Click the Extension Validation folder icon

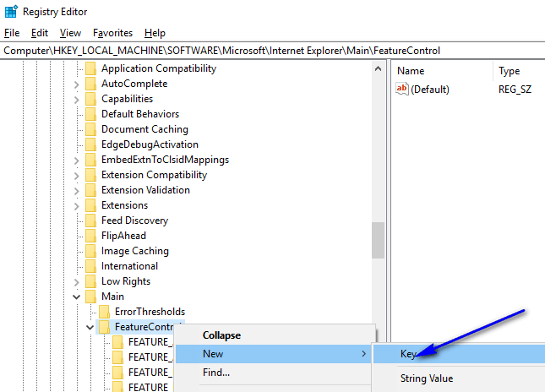(90, 190)
